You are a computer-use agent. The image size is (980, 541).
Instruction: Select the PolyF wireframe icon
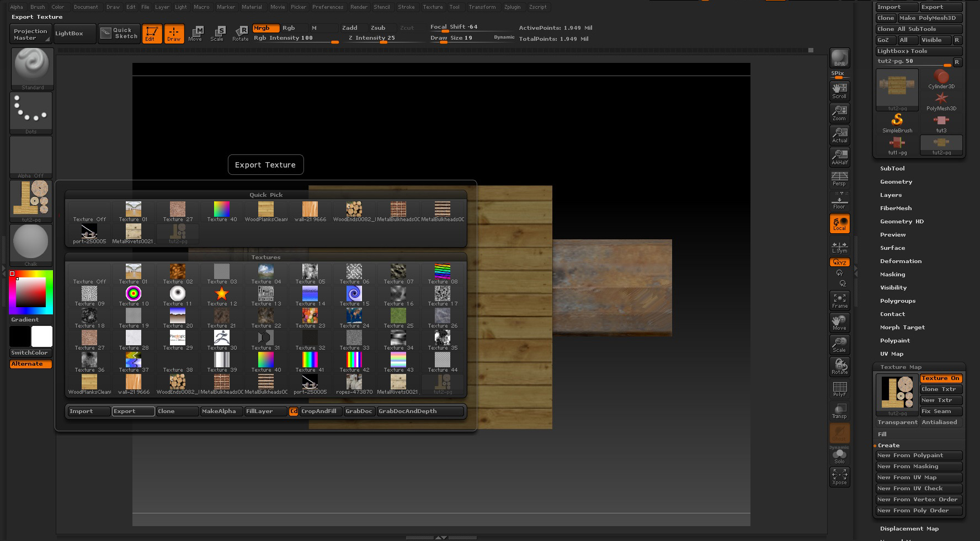click(x=839, y=389)
